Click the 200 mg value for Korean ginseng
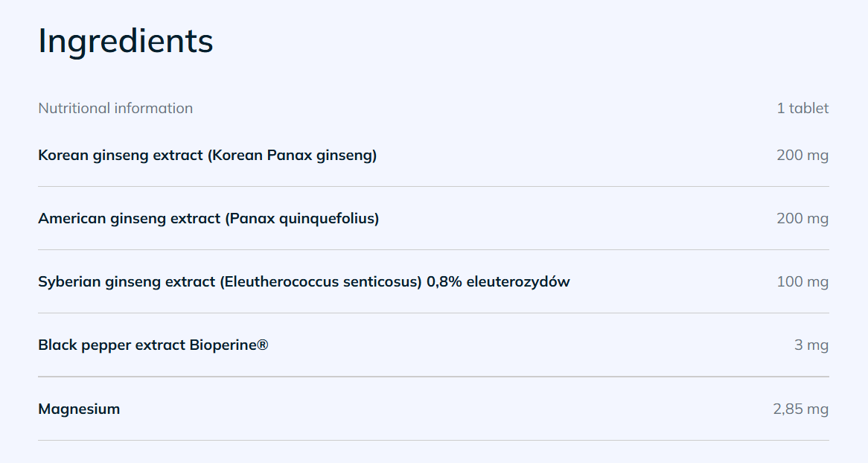This screenshot has width=868, height=463. (x=802, y=156)
